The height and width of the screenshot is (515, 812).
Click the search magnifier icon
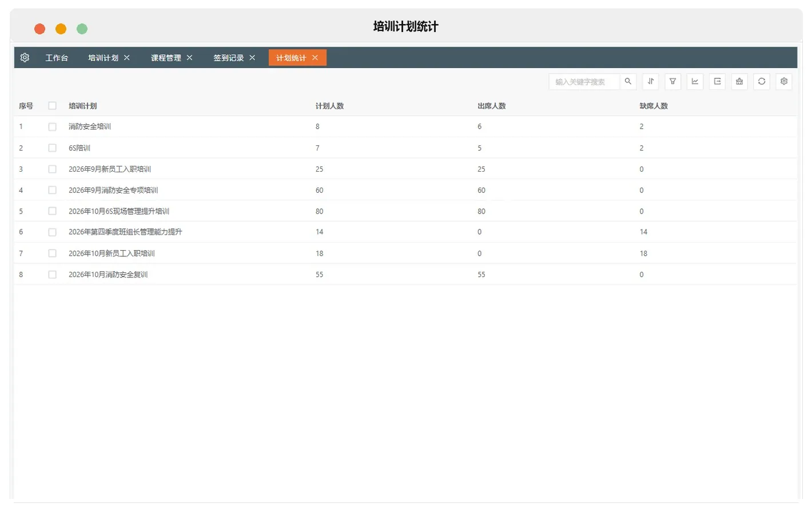click(x=628, y=81)
